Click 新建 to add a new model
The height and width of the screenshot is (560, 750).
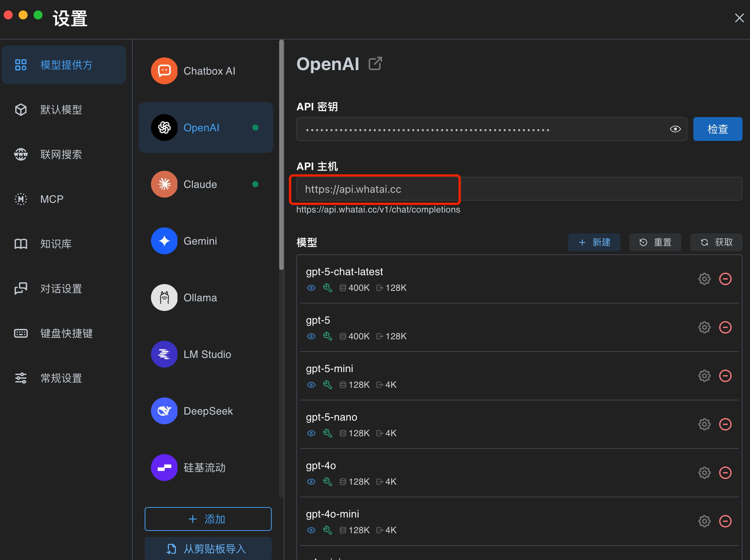point(594,242)
